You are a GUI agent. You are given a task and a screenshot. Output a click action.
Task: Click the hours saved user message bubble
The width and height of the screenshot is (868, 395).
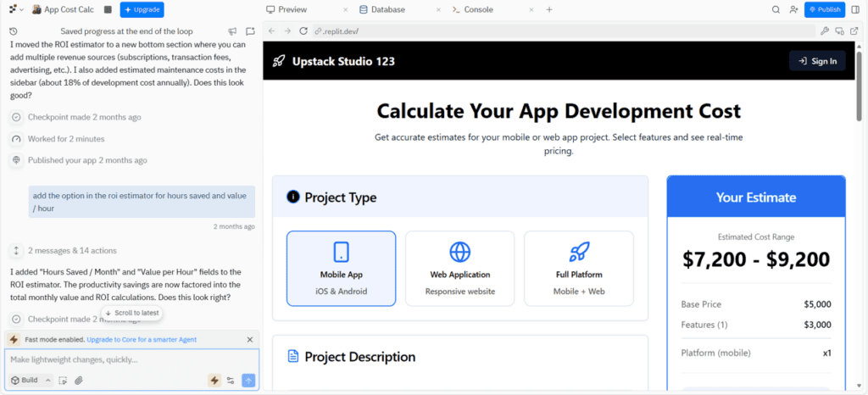[x=142, y=202]
